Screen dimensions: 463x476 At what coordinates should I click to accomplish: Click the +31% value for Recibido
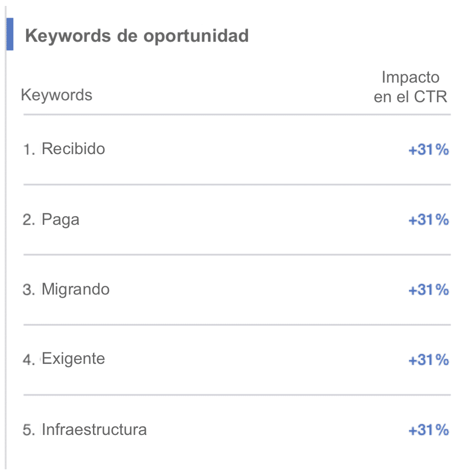coord(428,150)
